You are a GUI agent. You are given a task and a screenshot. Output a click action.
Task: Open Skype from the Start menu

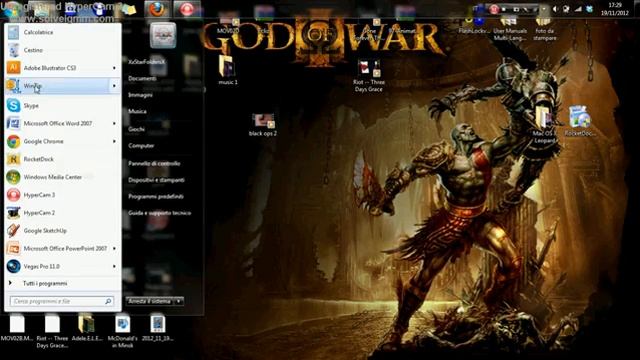click(x=62, y=106)
